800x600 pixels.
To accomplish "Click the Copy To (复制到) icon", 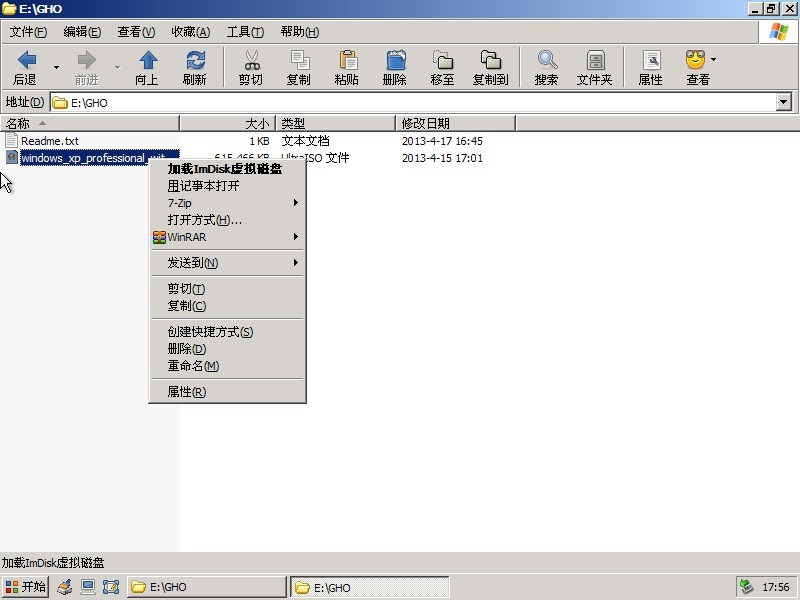I will pyautogui.click(x=491, y=60).
